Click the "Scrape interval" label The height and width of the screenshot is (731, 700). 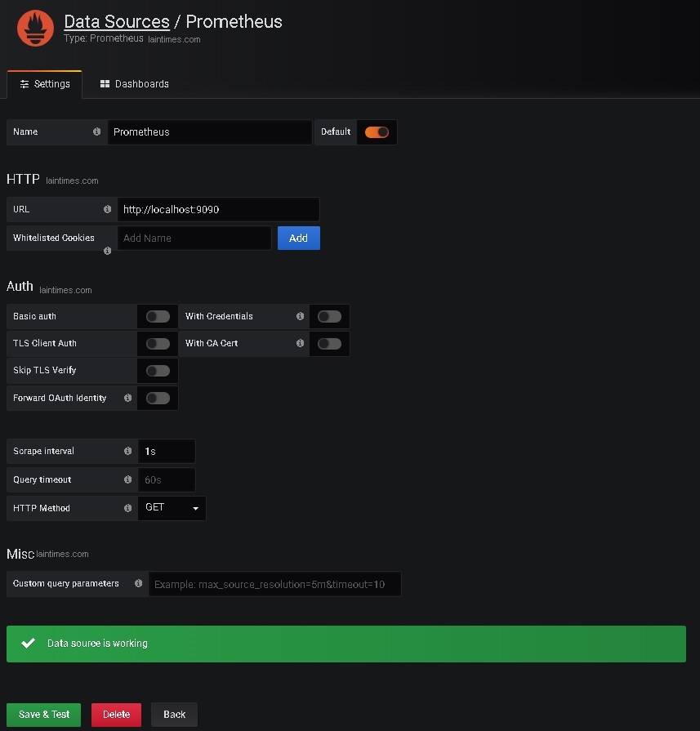tap(43, 451)
